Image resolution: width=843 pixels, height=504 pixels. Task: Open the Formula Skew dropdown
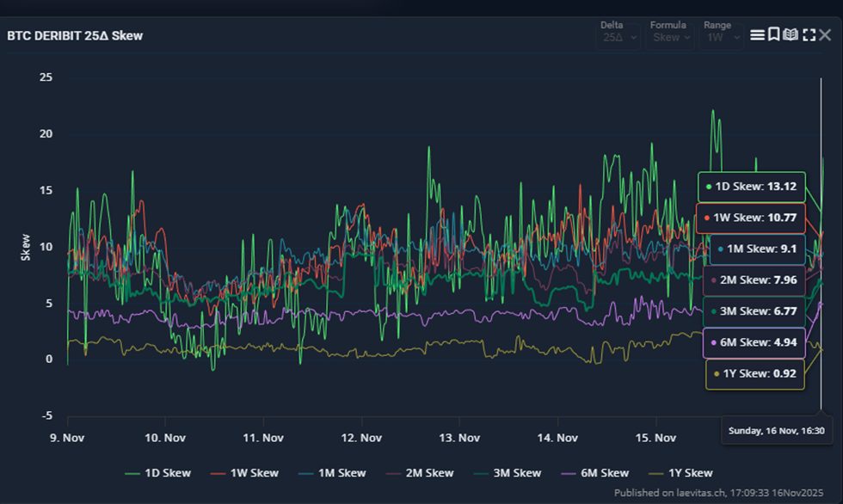(x=671, y=37)
